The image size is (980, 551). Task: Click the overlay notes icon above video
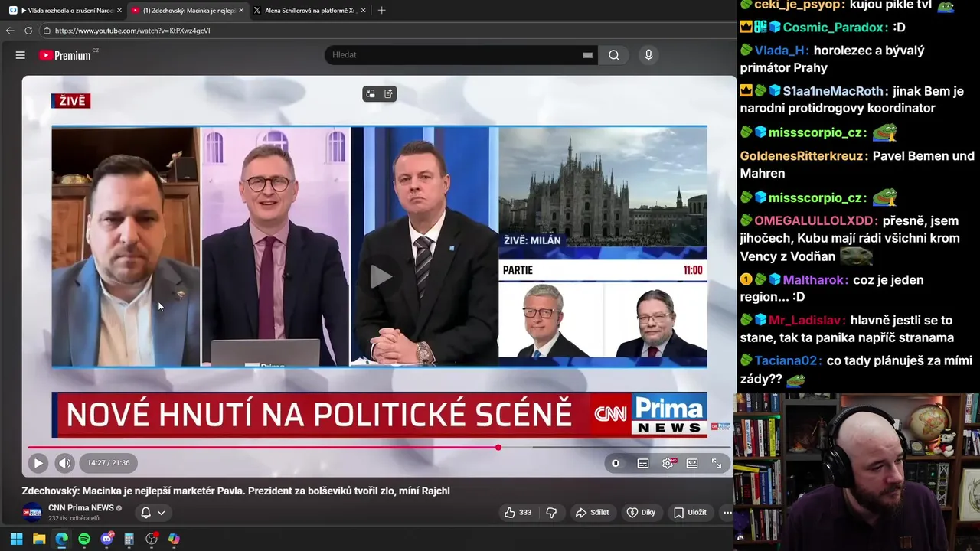point(389,93)
